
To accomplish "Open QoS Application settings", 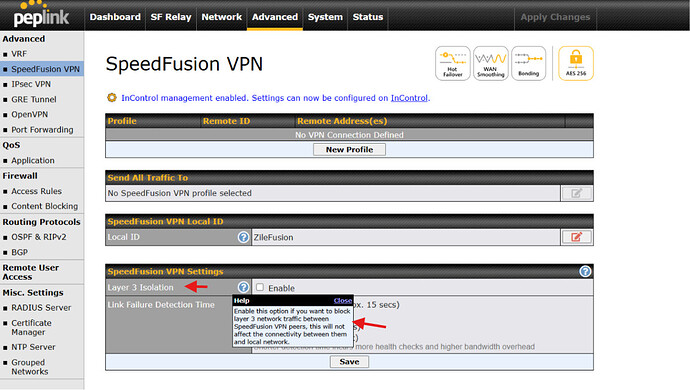I will click(x=33, y=160).
